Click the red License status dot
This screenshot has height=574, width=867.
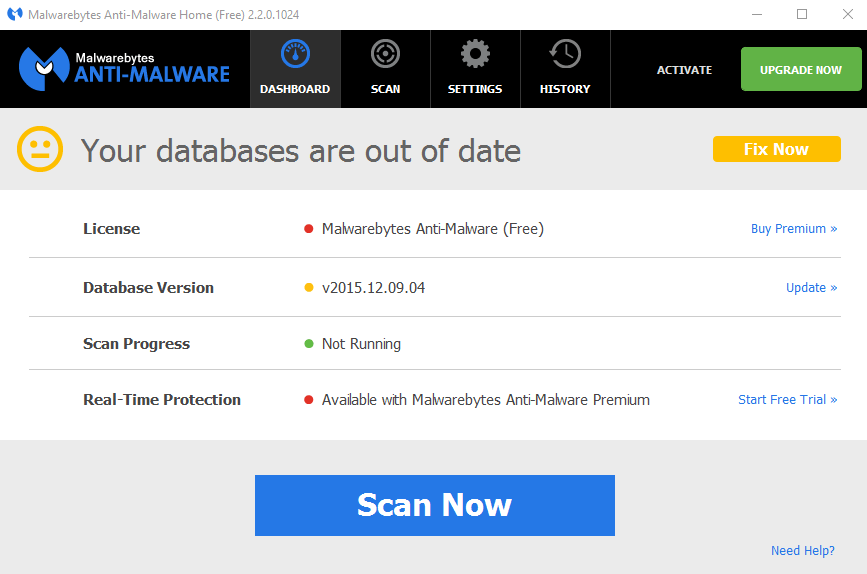click(309, 229)
